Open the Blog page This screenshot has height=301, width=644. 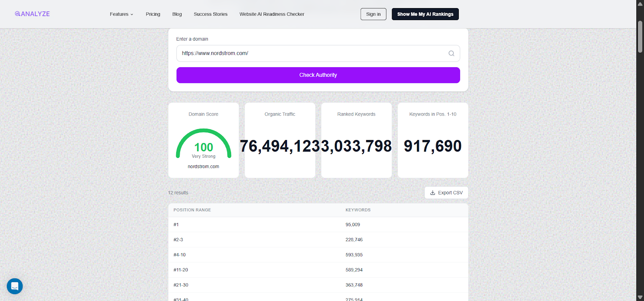click(x=177, y=14)
